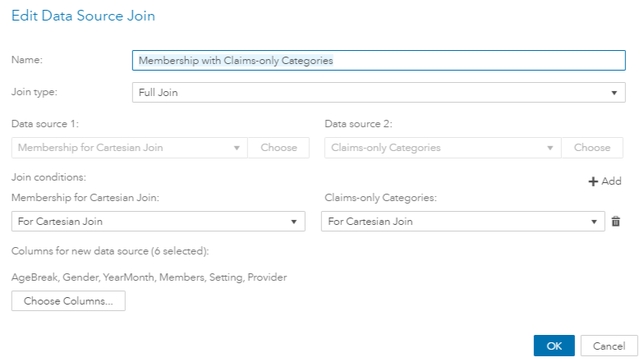Open the Choose Columns dialog
This screenshot has width=644, height=362.
[68, 301]
